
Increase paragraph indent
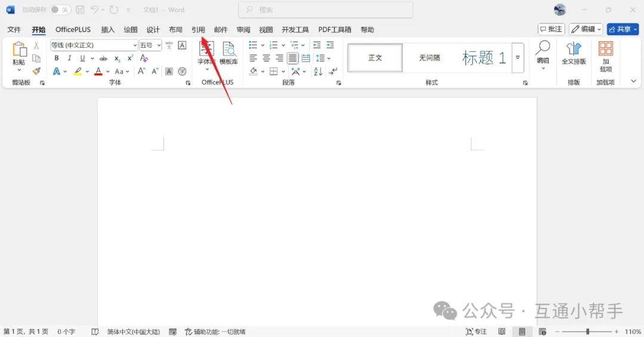[330, 45]
